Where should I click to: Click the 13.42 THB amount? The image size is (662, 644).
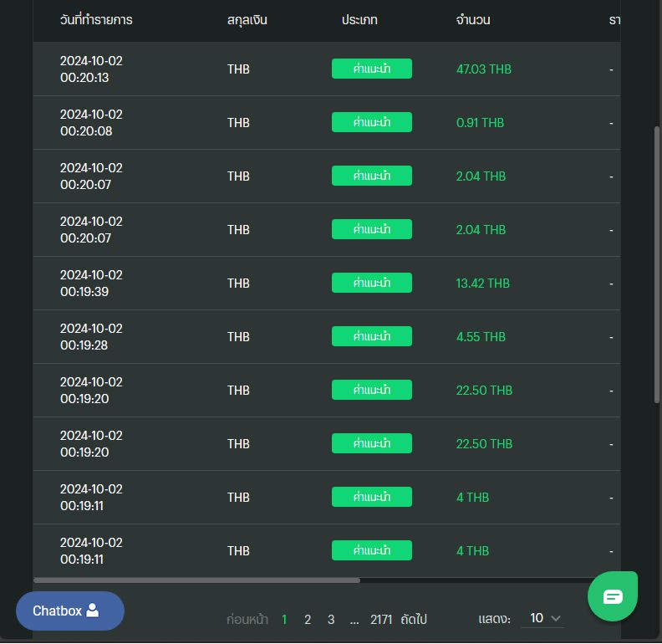click(x=482, y=284)
